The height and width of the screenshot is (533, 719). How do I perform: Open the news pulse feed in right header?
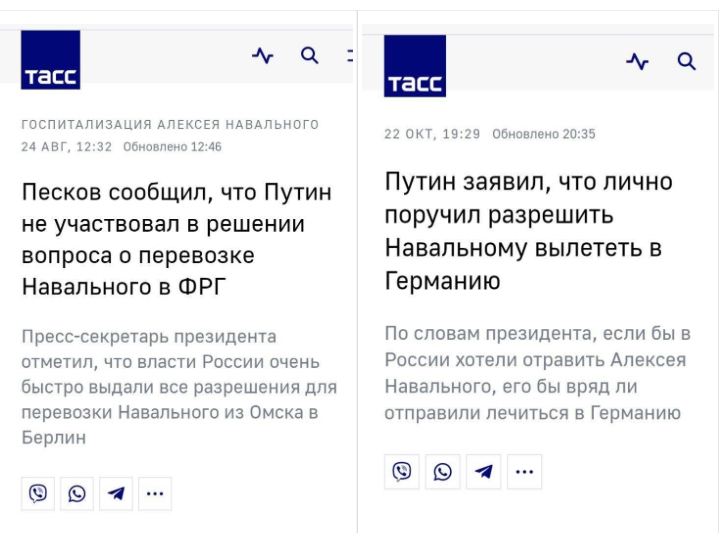(637, 62)
